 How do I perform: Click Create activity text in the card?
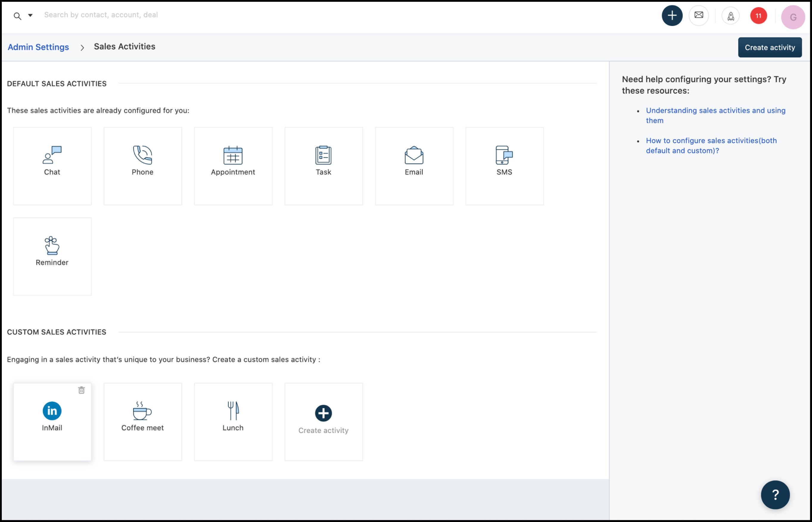point(323,430)
